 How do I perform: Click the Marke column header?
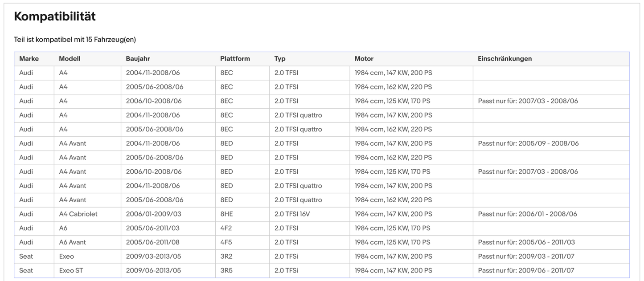point(29,59)
